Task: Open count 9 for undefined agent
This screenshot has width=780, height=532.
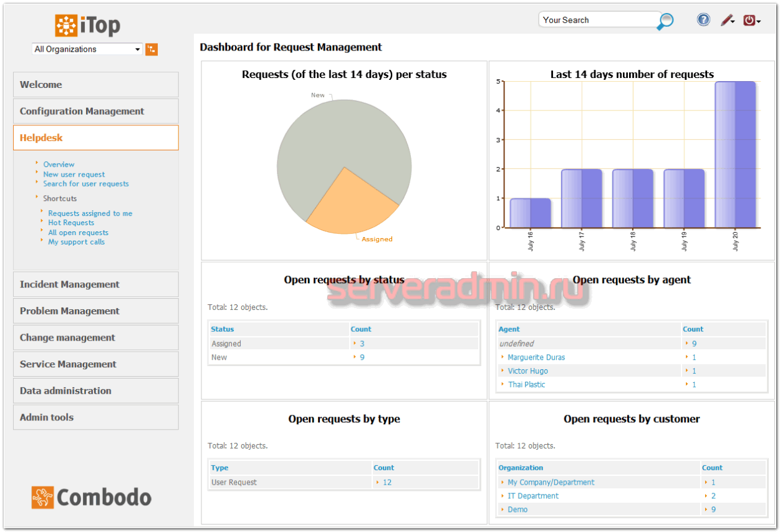Action: tap(694, 344)
